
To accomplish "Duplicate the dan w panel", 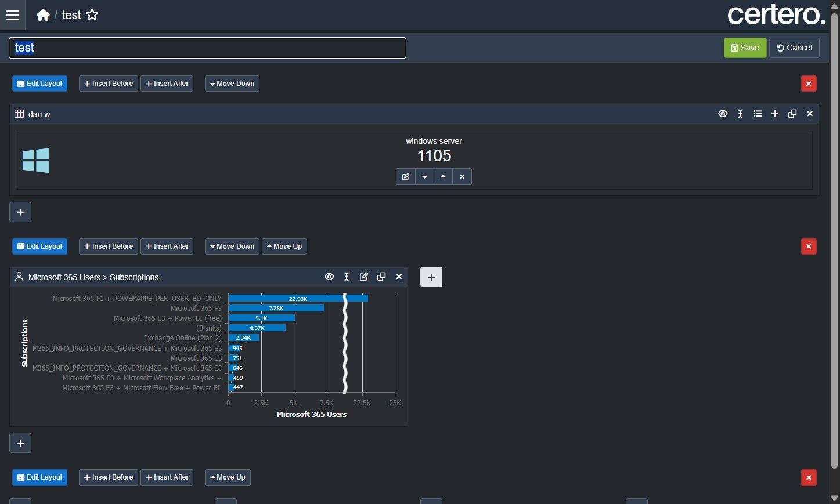I will point(792,114).
